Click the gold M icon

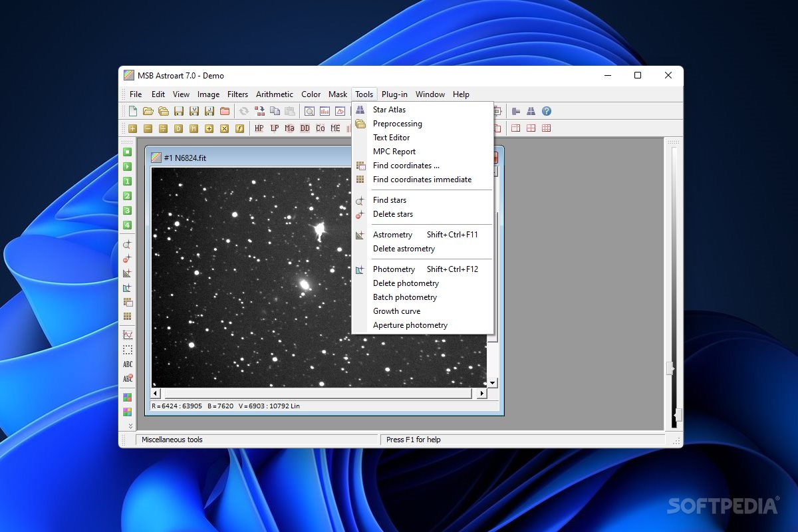pos(194,128)
